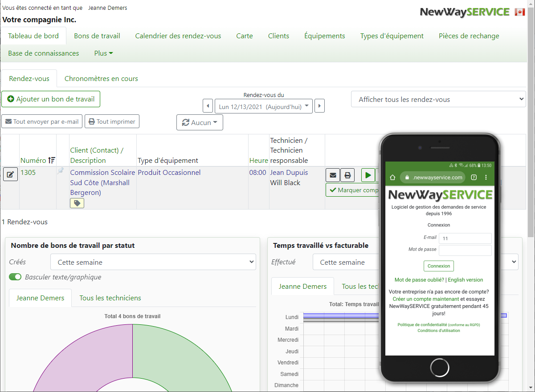
Task: Expand the Aucun refresh dropdown
Action: point(200,122)
